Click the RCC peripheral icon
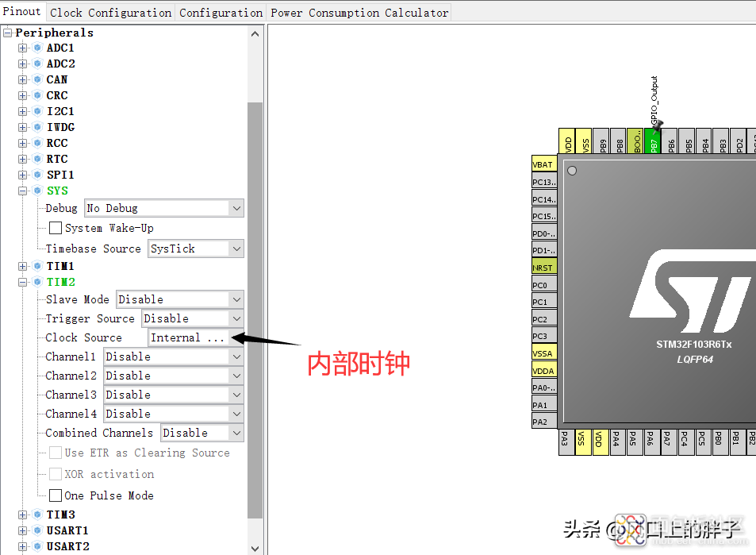This screenshot has height=555, width=756. point(37,144)
